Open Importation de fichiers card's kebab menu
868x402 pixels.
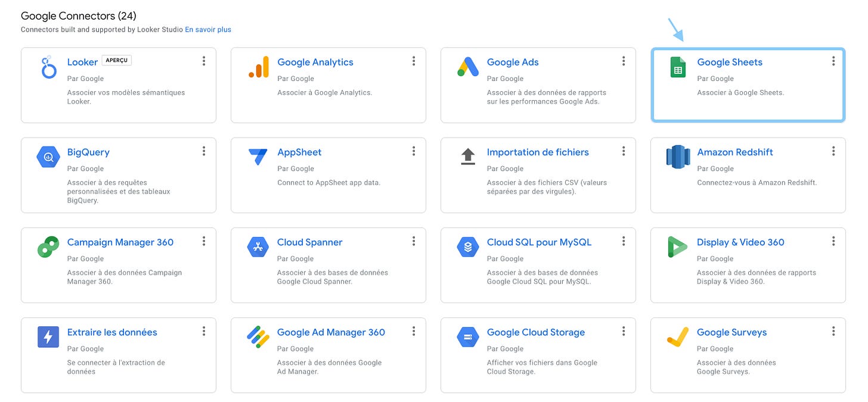tap(624, 151)
